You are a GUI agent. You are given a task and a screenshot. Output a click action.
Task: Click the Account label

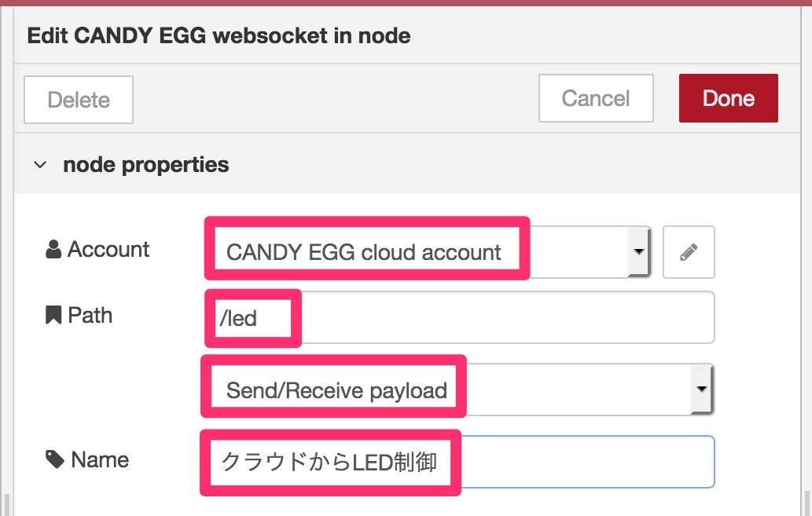click(108, 250)
